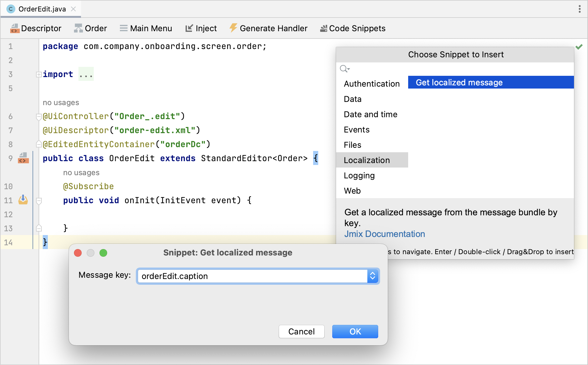Click the Choose Snippet to Insert title

tap(456, 54)
